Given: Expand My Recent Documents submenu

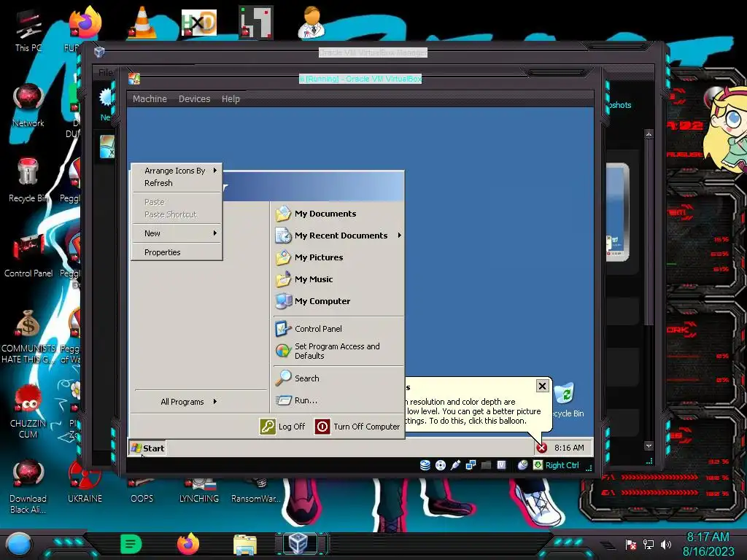Looking at the screenshot, I should (x=339, y=236).
